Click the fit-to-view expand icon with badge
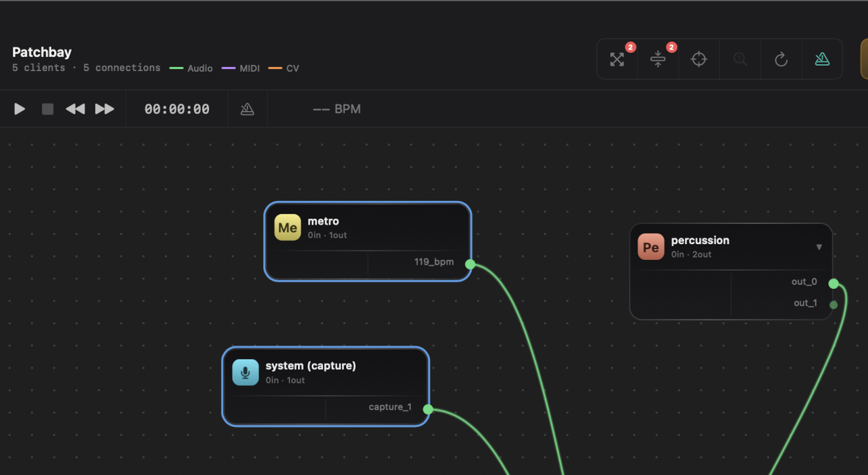This screenshot has height=475, width=868. point(617,60)
